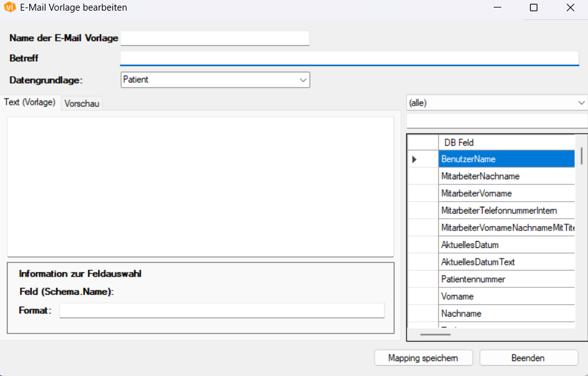
Task: Click inside the template text editor area
Action: [200, 187]
